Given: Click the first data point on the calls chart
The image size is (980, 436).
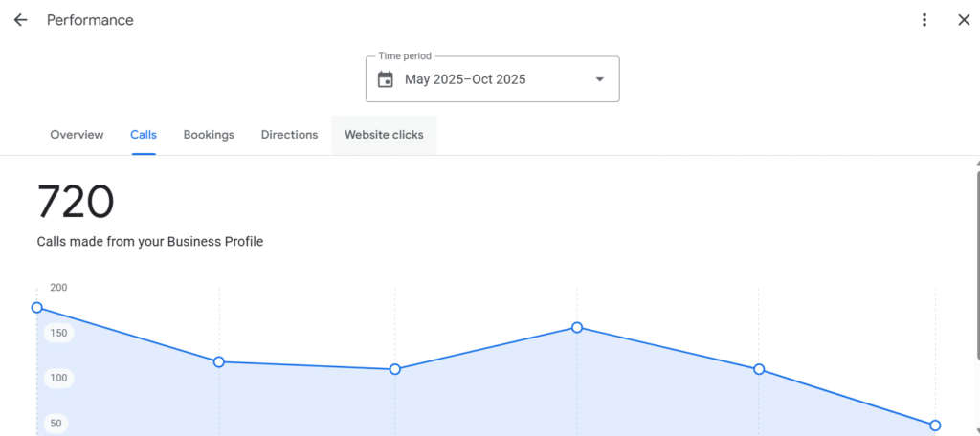Looking at the screenshot, I should click(37, 308).
